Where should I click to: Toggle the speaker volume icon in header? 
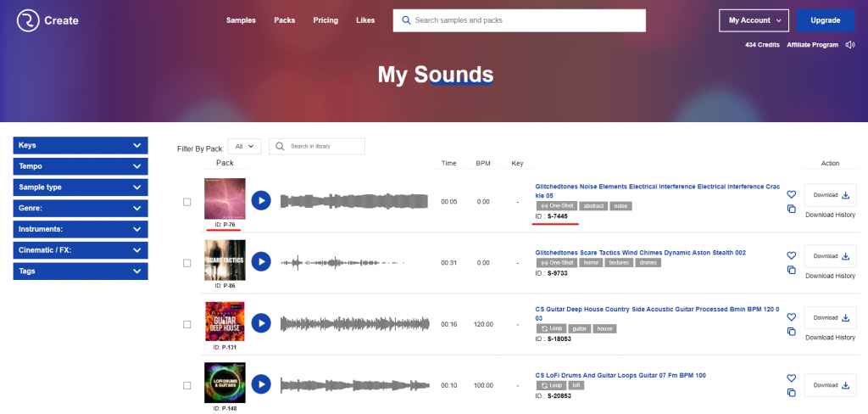[x=850, y=45]
